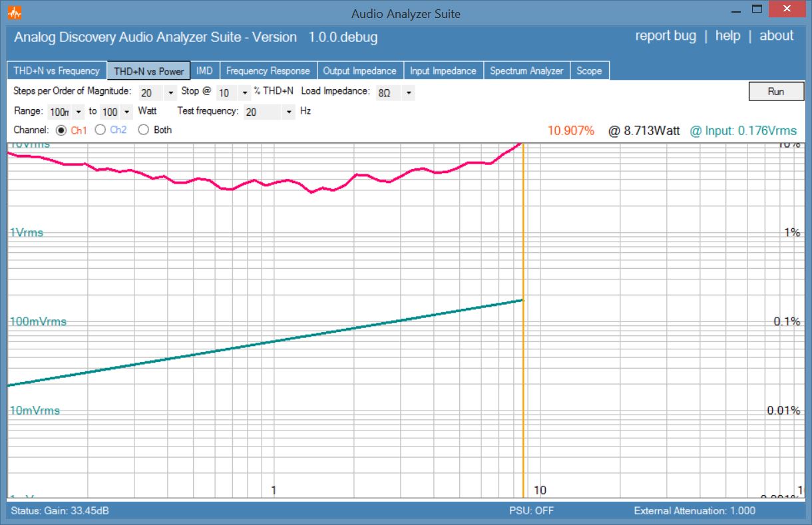Close the Audio Analyzer Suite window
The image size is (812, 525).
click(x=787, y=9)
